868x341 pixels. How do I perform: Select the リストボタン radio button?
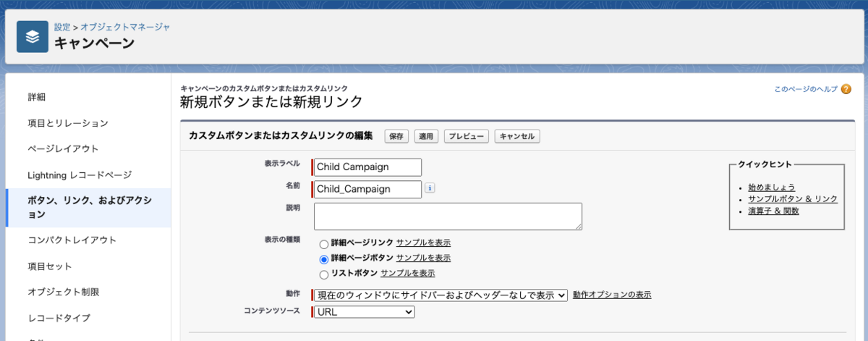click(x=324, y=274)
